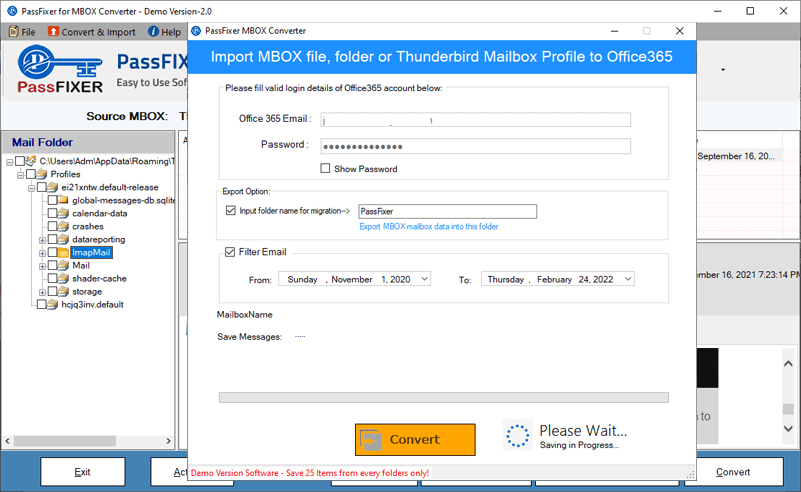Open the Convert & Import menu
The height and width of the screenshot is (492, 801).
pos(92,32)
